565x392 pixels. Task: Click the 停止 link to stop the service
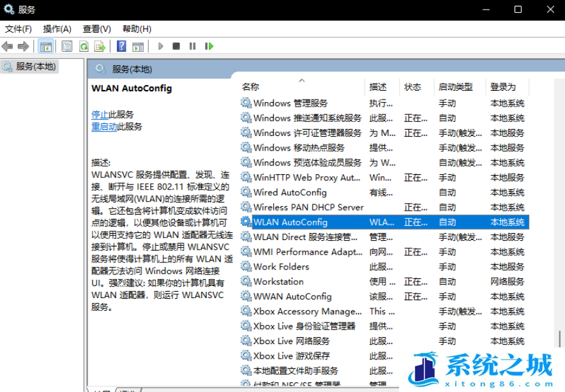coord(100,114)
